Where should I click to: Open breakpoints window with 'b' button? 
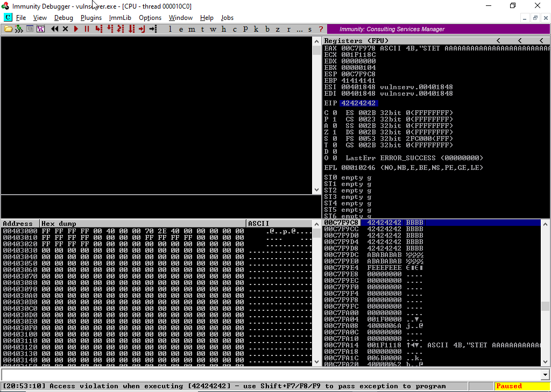[267, 29]
